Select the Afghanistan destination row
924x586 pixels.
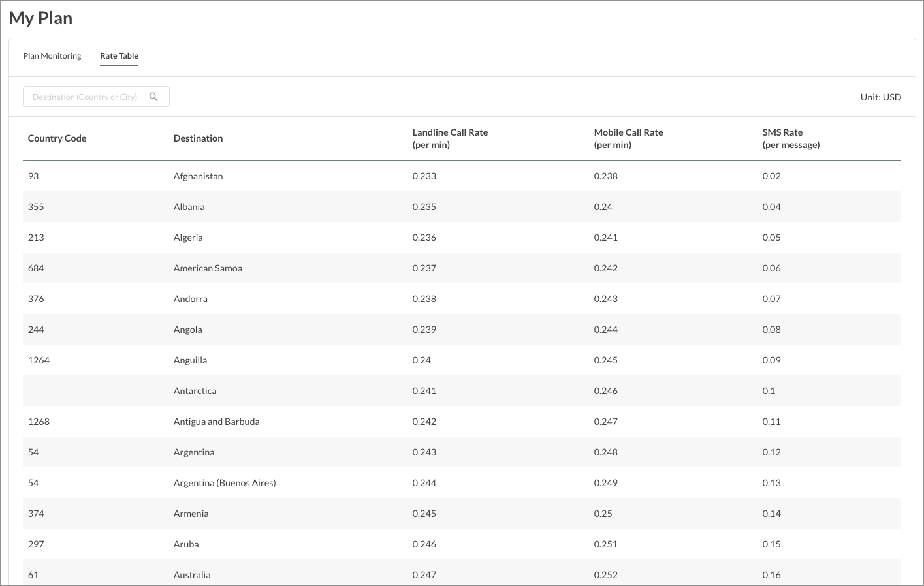point(462,176)
